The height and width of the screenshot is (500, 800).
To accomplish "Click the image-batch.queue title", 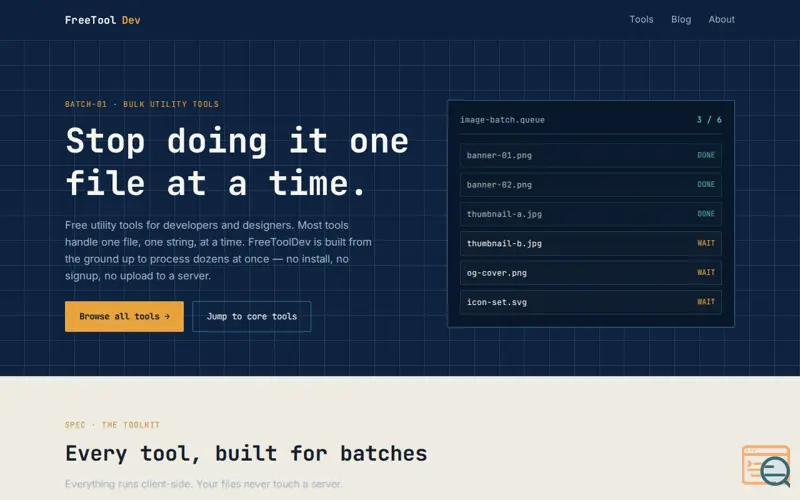I will [502, 120].
